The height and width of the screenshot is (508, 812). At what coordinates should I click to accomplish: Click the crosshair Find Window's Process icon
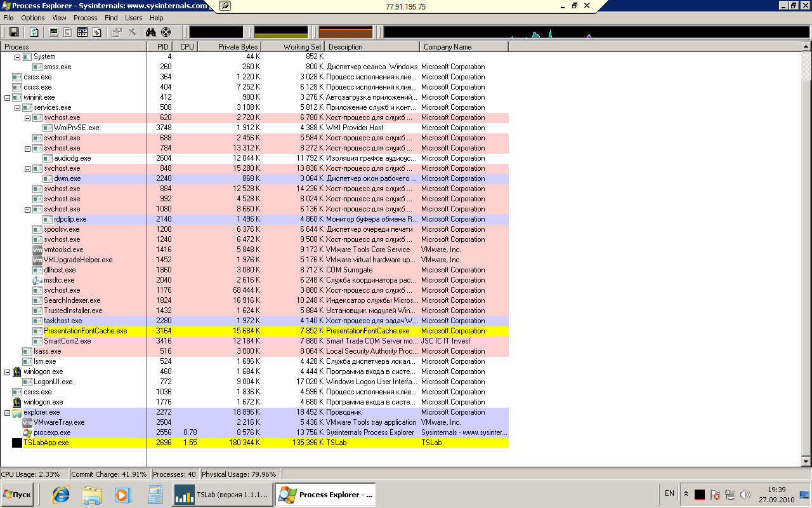(x=166, y=32)
